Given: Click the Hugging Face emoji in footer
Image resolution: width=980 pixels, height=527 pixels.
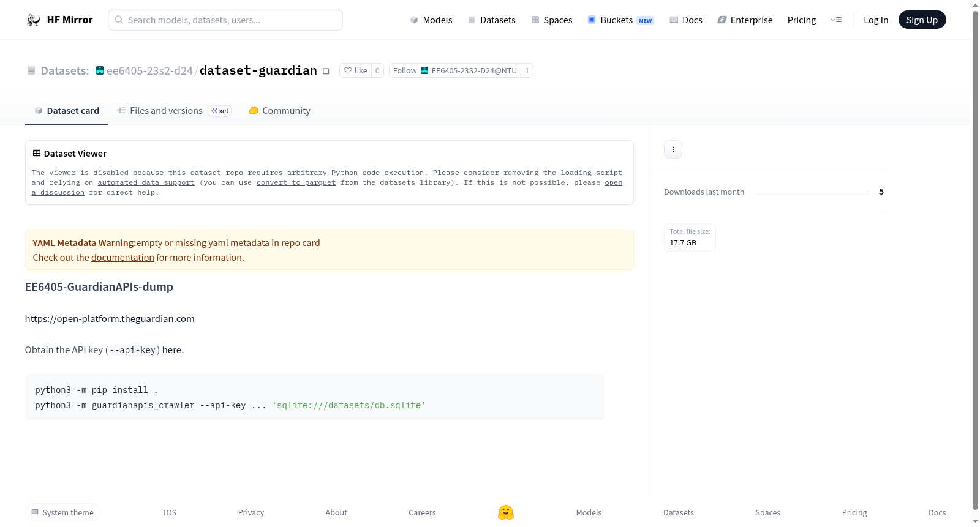Looking at the screenshot, I should pos(506,512).
